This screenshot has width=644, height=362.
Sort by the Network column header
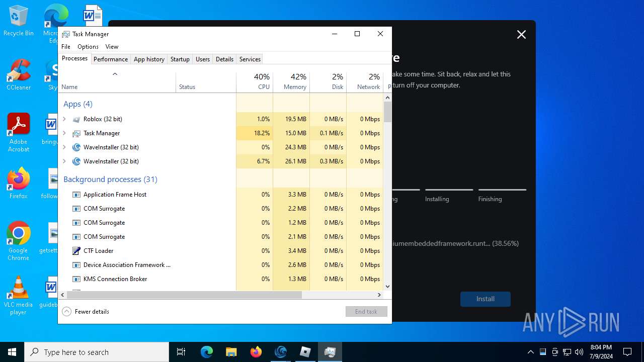[365, 81]
